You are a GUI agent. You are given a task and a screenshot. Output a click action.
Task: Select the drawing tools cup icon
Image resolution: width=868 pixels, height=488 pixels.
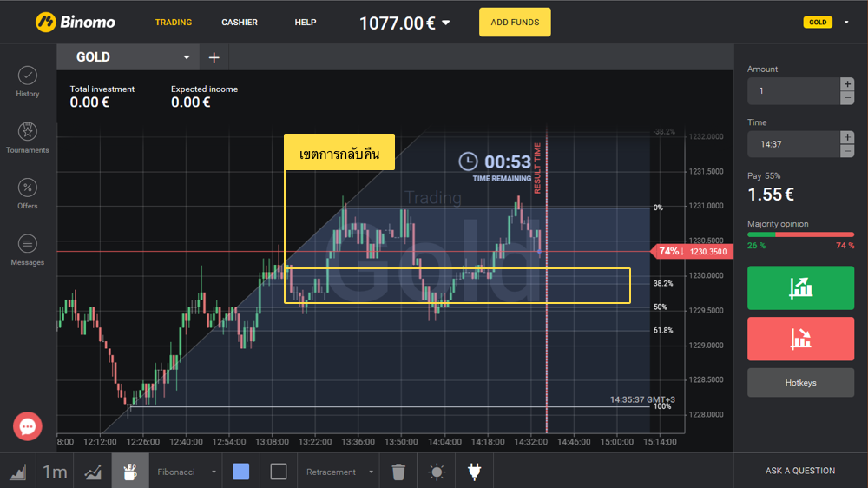[x=130, y=472]
